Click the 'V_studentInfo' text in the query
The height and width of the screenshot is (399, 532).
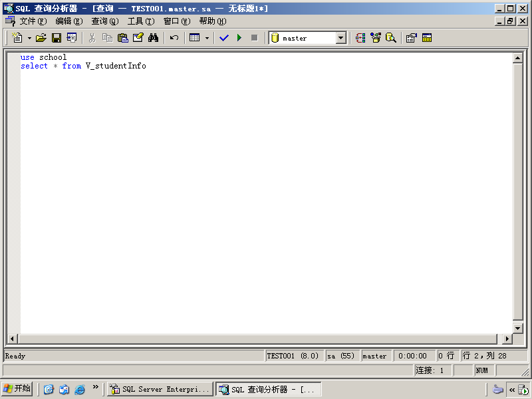coord(116,66)
